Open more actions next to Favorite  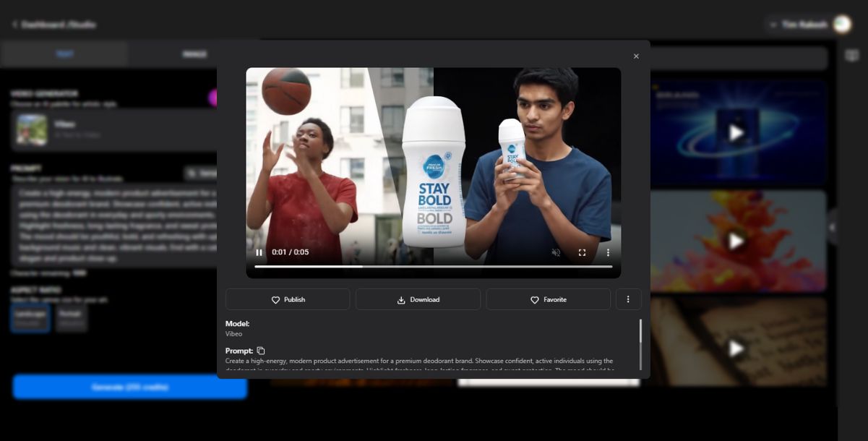628,299
